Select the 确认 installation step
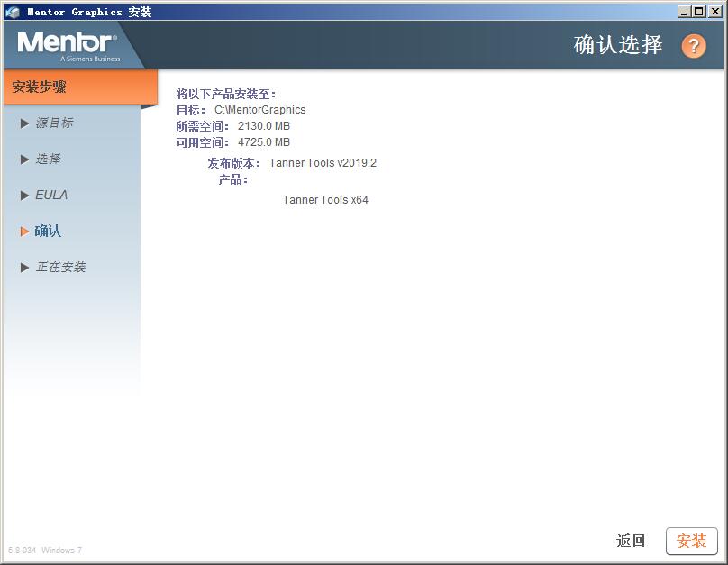The image size is (728, 565). [x=48, y=232]
